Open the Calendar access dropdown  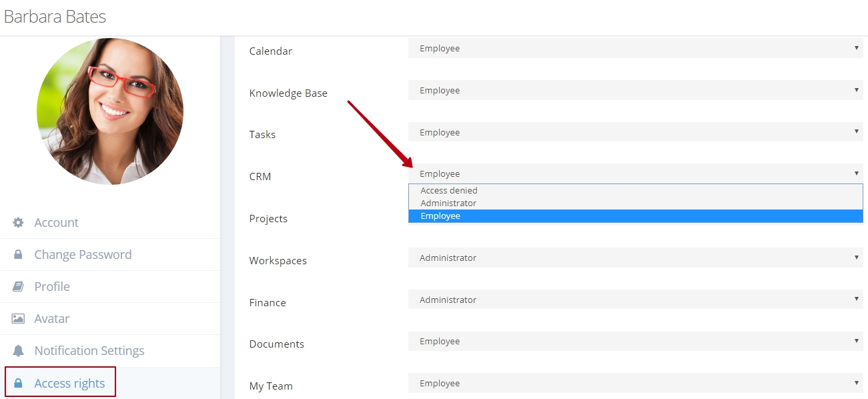click(x=636, y=48)
